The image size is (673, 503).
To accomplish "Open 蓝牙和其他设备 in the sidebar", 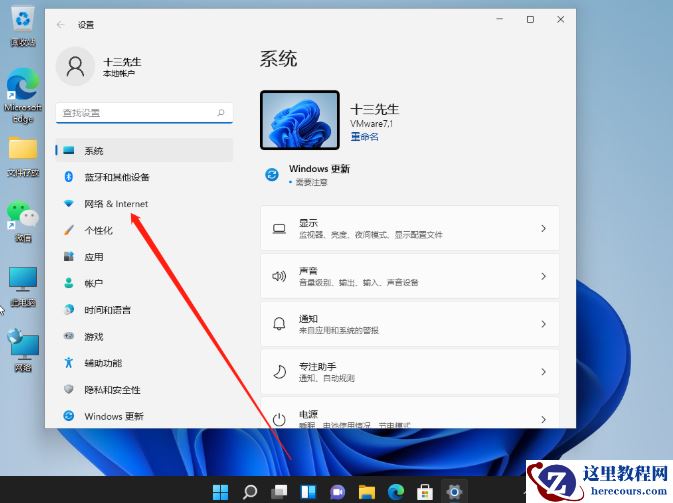I will click(x=144, y=177).
